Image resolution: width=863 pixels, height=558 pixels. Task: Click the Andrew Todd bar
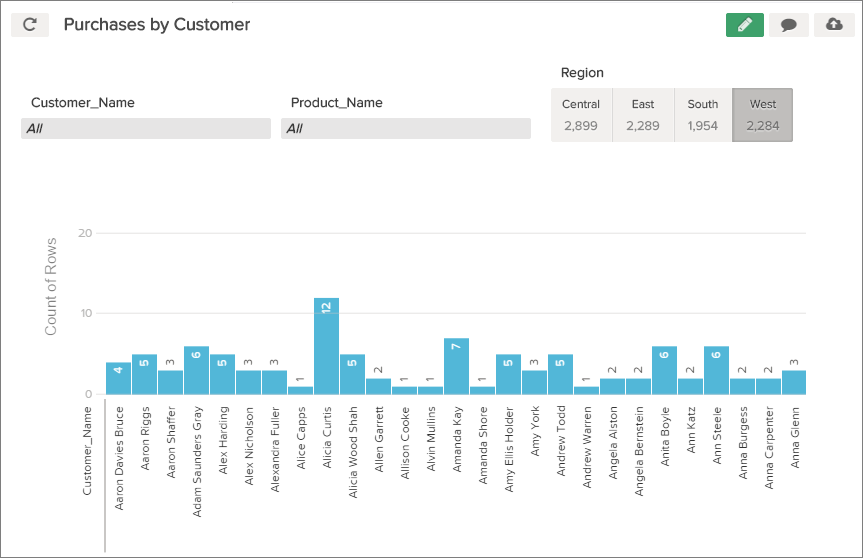(x=560, y=374)
